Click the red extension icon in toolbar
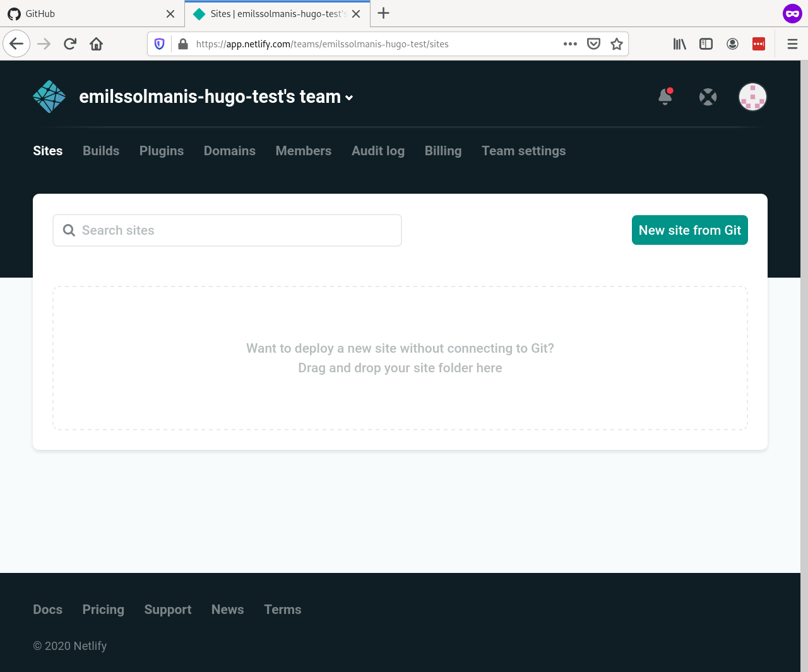The image size is (808, 672). [759, 44]
